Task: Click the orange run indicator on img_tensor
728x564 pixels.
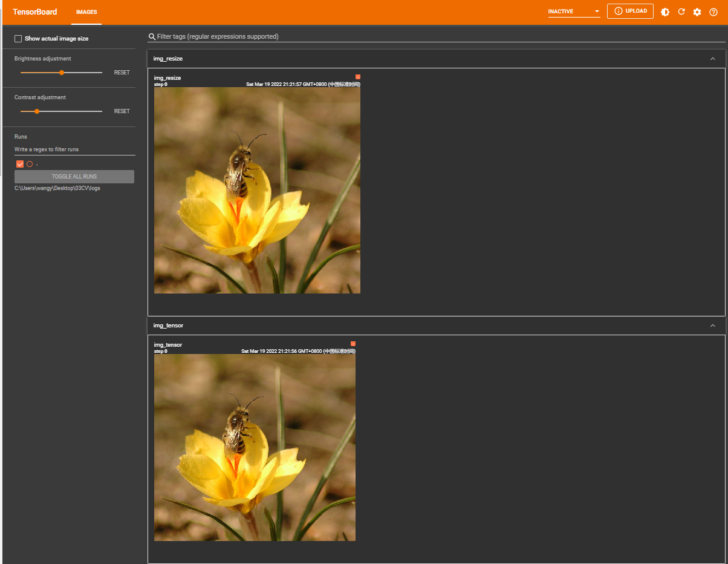Action: tap(353, 344)
